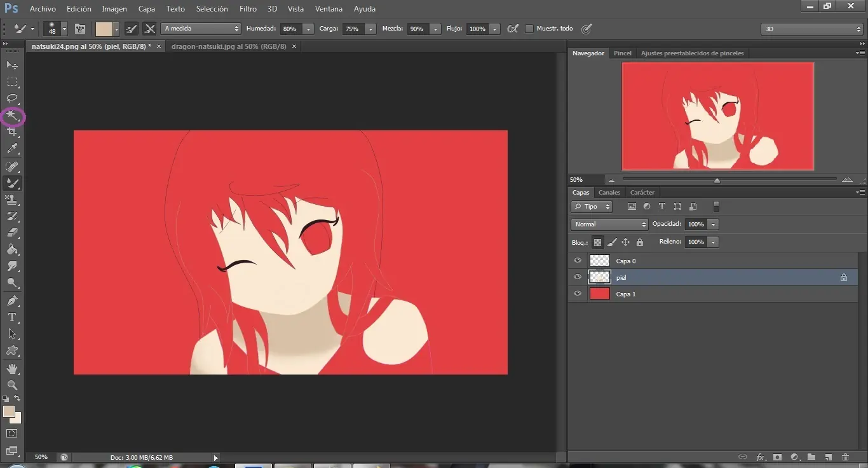Open the Capa menu
868x468 pixels.
click(x=147, y=9)
